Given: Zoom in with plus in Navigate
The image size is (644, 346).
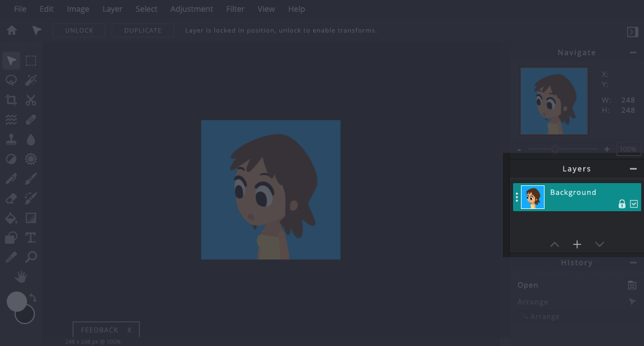Looking at the screenshot, I should click(x=607, y=149).
